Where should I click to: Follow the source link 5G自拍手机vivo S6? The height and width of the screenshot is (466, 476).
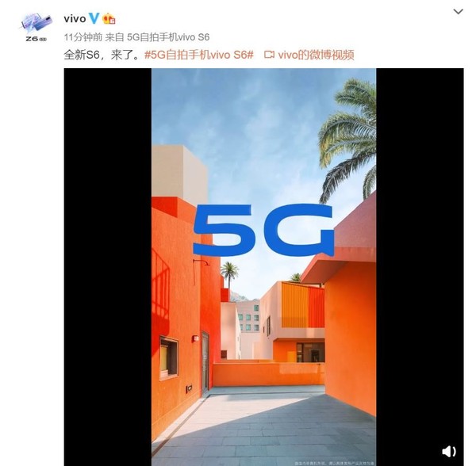click(168, 37)
